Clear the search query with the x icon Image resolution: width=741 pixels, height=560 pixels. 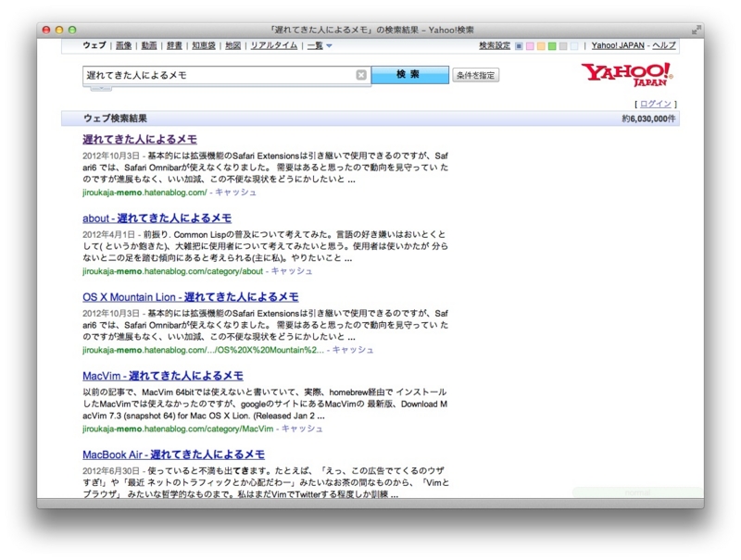point(360,75)
